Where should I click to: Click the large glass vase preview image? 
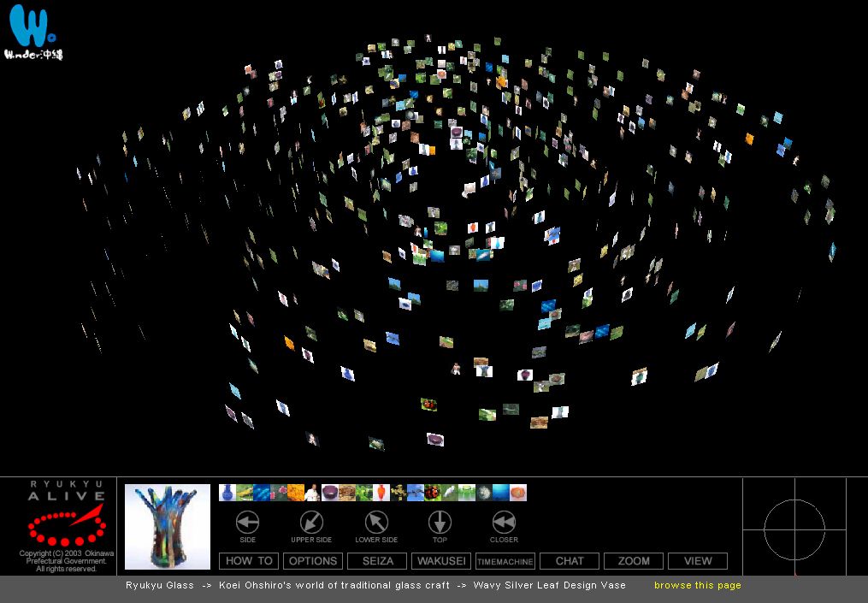pos(168,527)
